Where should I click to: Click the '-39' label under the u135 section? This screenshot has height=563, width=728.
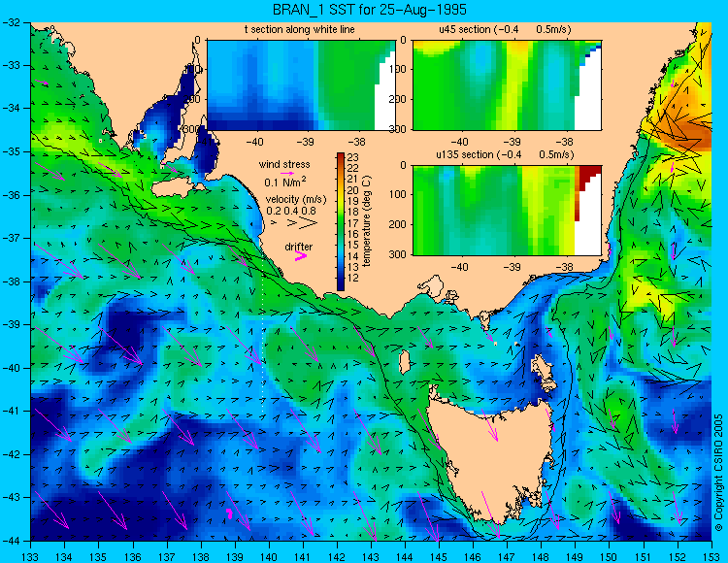coord(512,267)
